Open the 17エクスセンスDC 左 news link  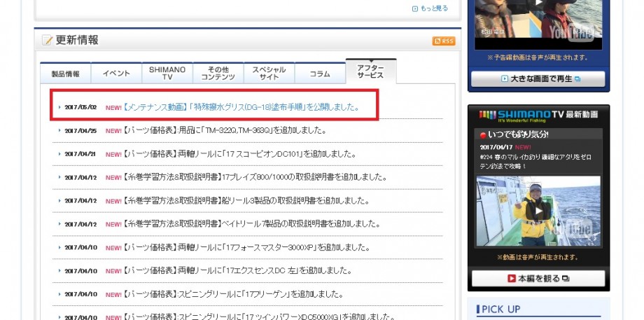[x=237, y=271]
